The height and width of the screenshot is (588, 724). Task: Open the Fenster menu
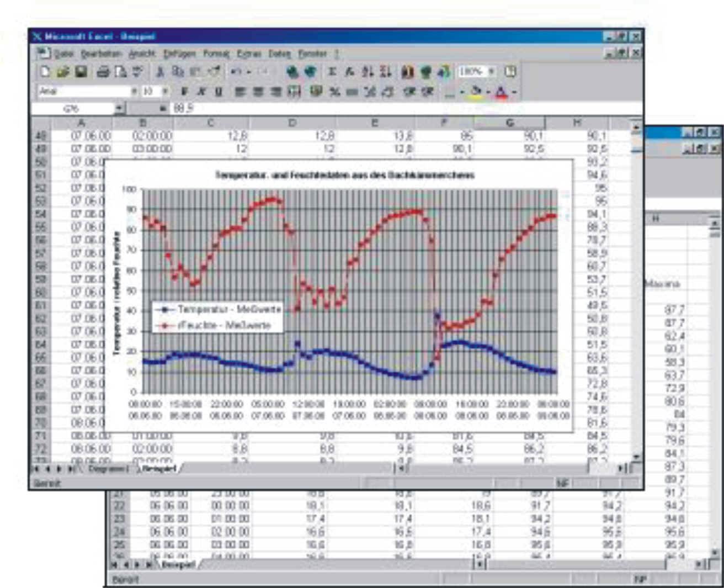pyautogui.click(x=312, y=54)
